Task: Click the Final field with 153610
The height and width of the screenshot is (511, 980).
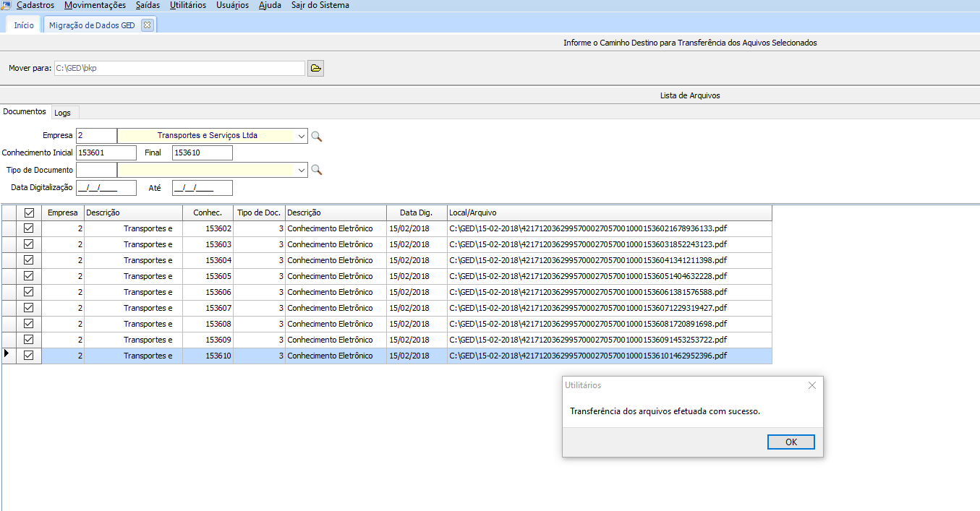Action: pyautogui.click(x=202, y=153)
